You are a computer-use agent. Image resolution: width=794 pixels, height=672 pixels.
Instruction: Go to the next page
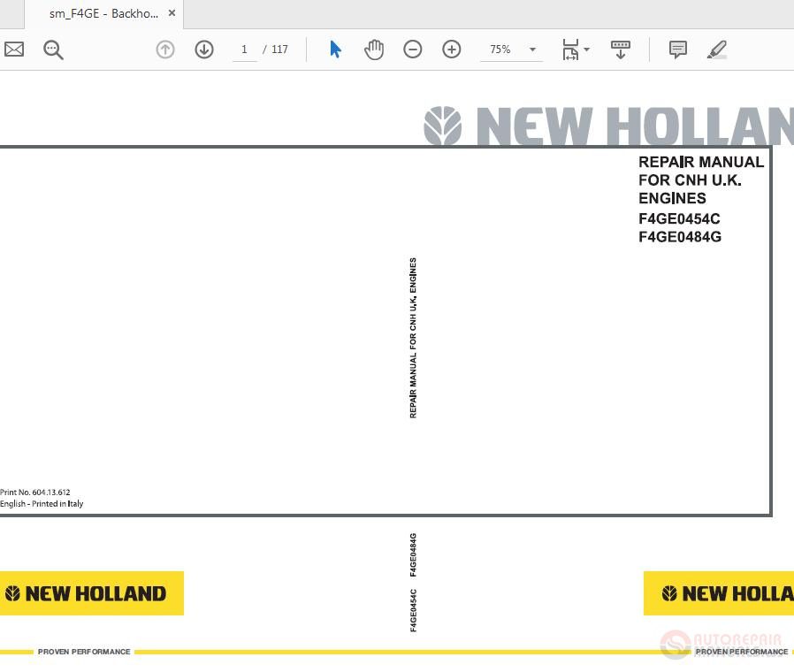click(x=204, y=50)
